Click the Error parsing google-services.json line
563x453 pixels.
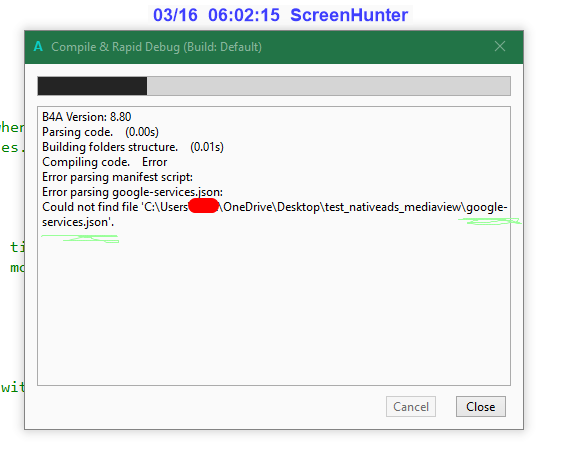point(132,192)
